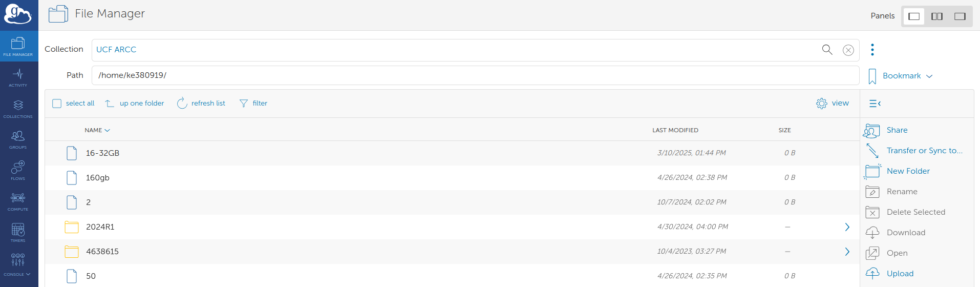Screen dimensions: 980x287
Task: Switch to two-panel layout
Action: pyautogui.click(x=937, y=16)
